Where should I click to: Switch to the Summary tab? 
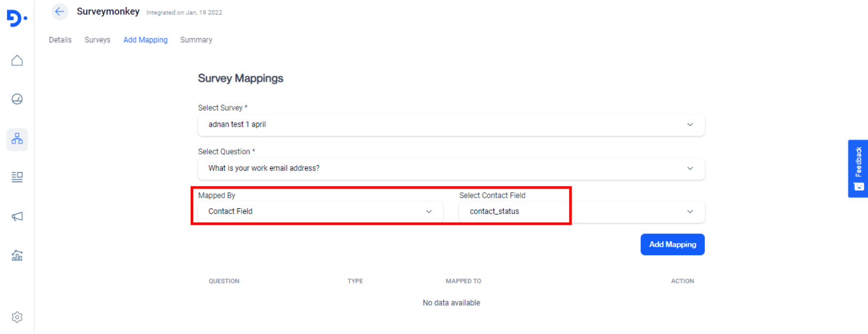point(196,40)
